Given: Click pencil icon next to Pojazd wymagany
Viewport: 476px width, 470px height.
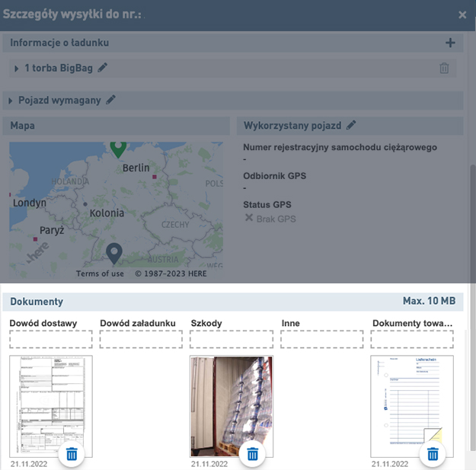Looking at the screenshot, I should [x=110, y=100].
